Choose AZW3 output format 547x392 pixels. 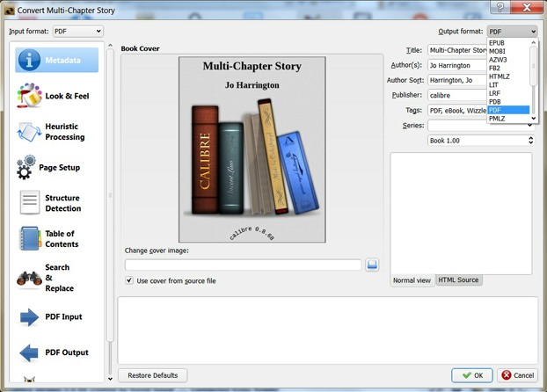[508, 60]
